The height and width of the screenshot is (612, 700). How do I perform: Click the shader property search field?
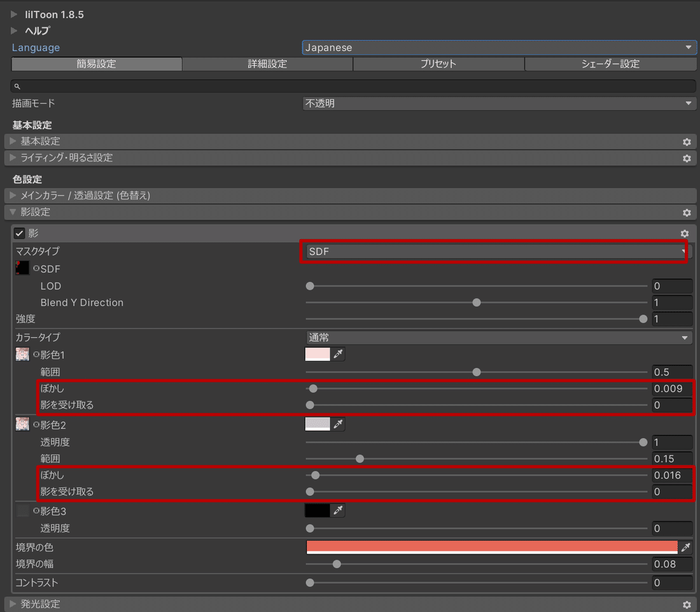(x=353, y=86)
